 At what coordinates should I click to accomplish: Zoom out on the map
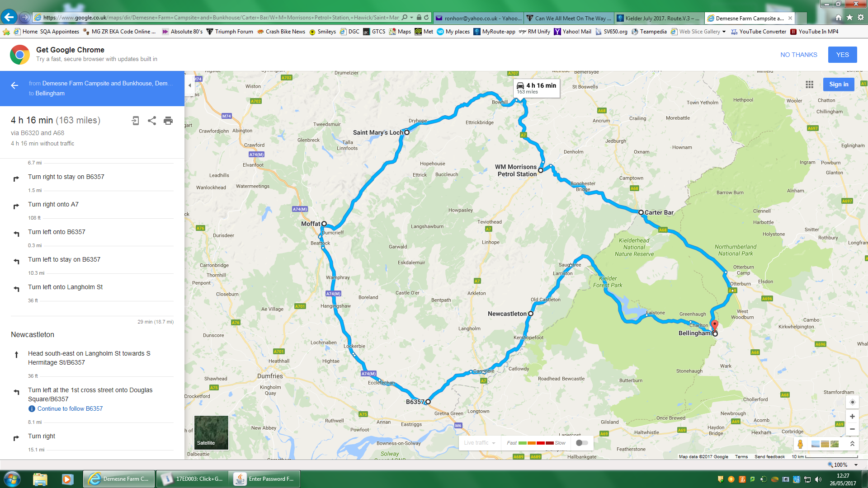(x=852, y=429)
